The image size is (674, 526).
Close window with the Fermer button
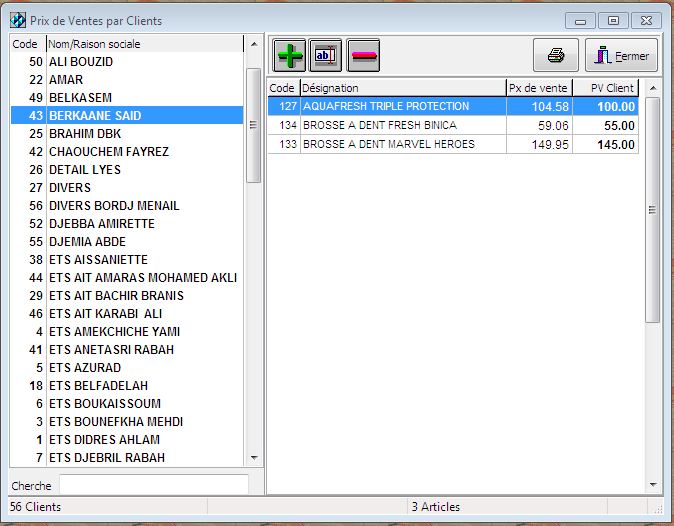click(x=621, y=55)
